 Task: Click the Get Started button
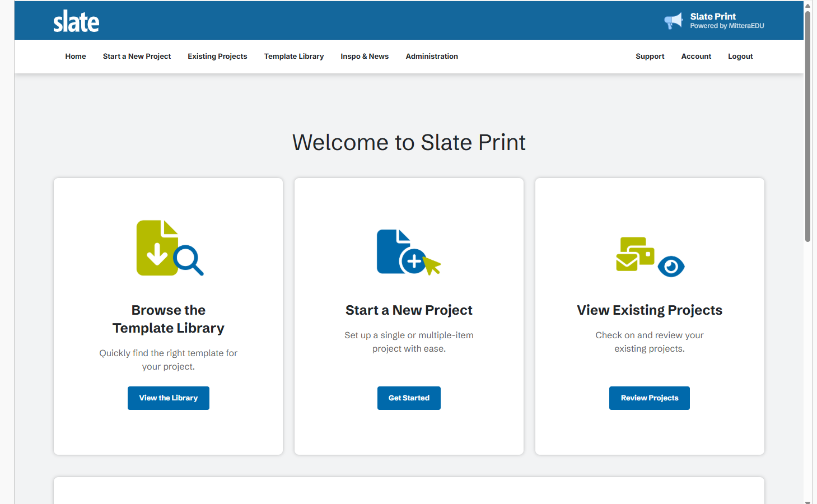409,398
